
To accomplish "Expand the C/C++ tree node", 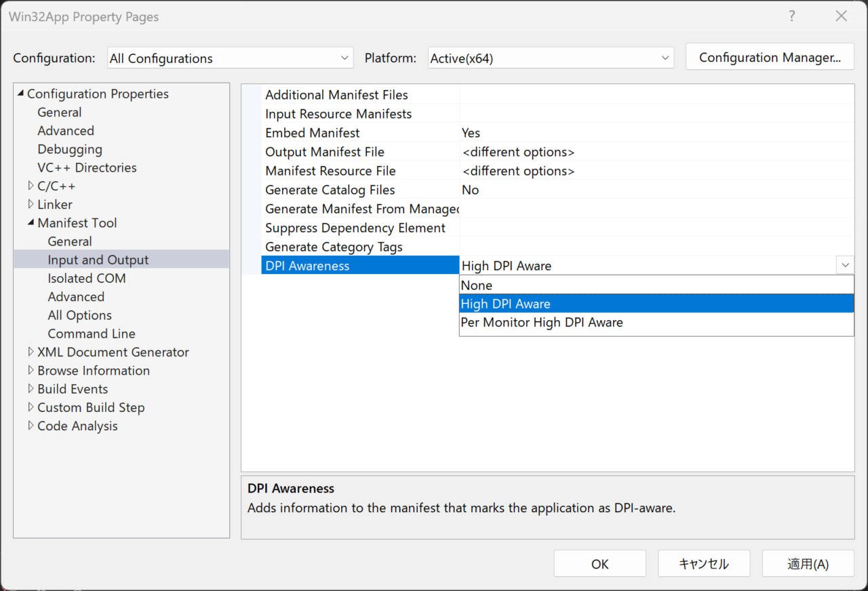I will tap(31, 186).
